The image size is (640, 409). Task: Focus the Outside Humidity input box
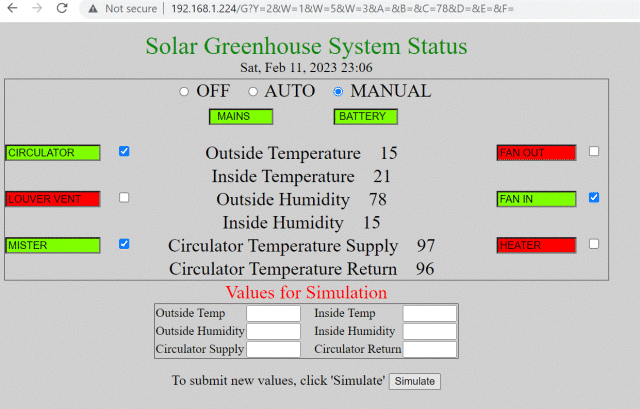[273, 332]
